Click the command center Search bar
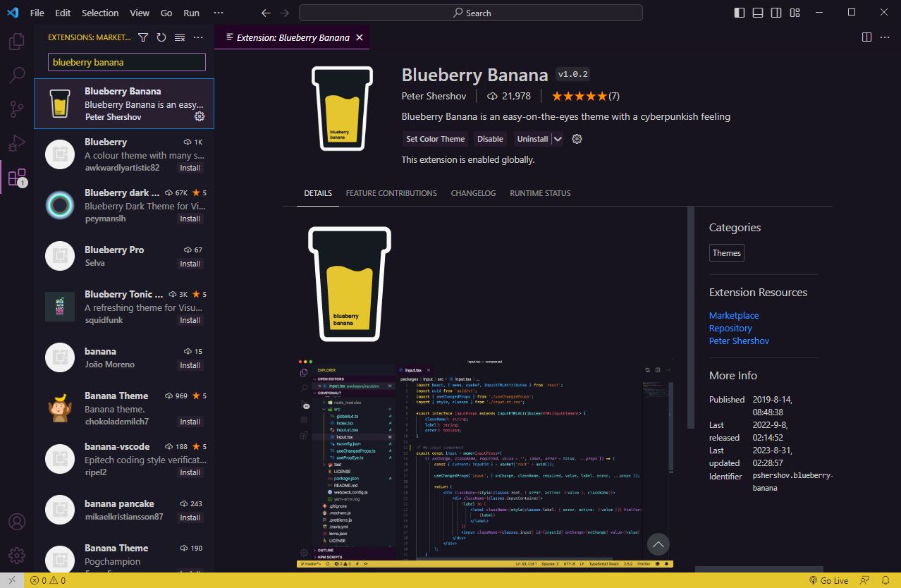 tap(471, 13)
